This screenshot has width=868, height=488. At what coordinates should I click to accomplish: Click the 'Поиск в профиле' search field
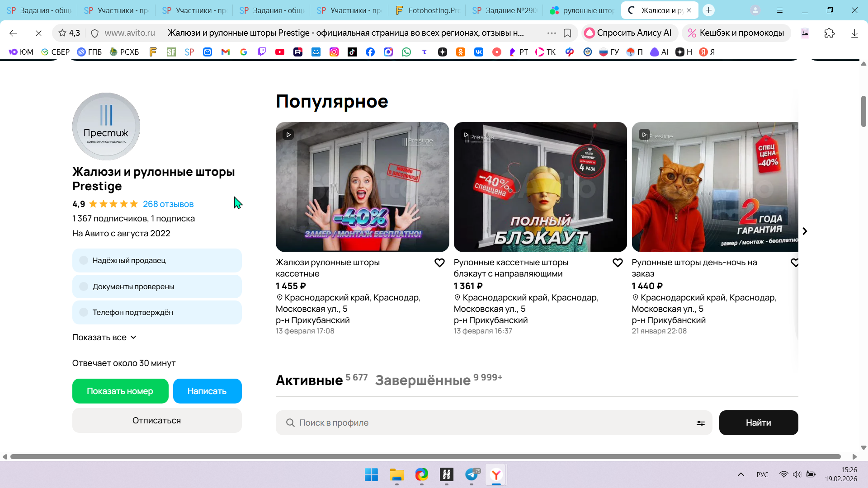(493, 423)
